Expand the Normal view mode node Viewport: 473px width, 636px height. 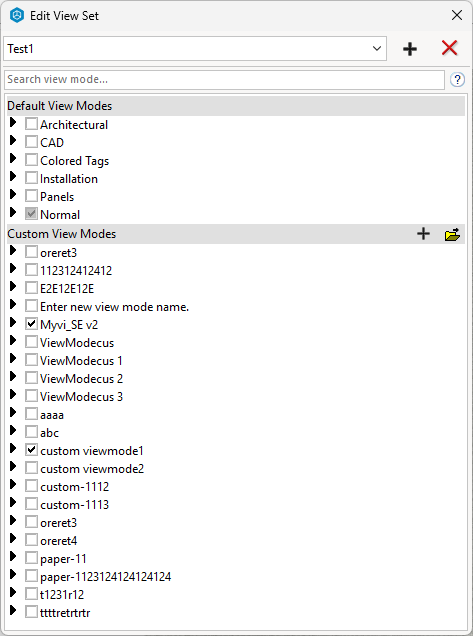[x=13, y=212]
